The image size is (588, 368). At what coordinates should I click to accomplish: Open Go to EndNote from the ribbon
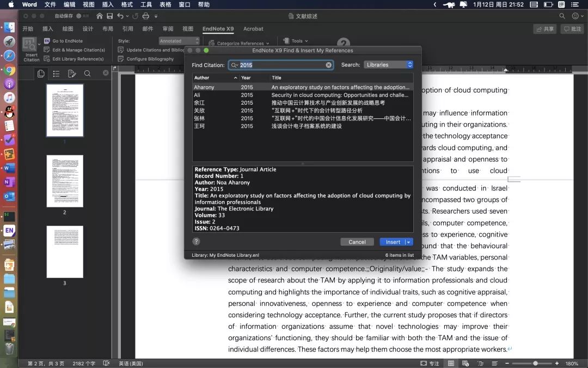pos(63,41)
